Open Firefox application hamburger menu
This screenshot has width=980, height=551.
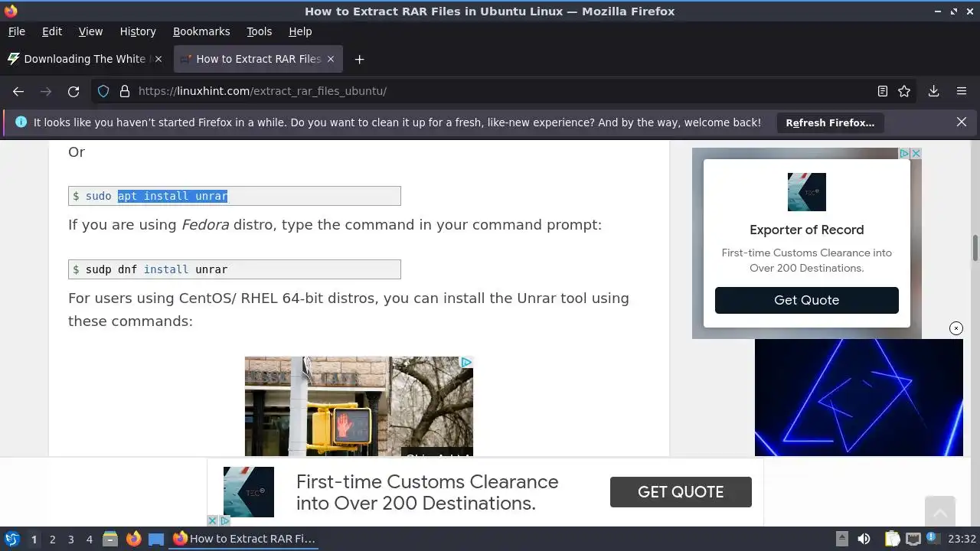(x=962, y=91)
